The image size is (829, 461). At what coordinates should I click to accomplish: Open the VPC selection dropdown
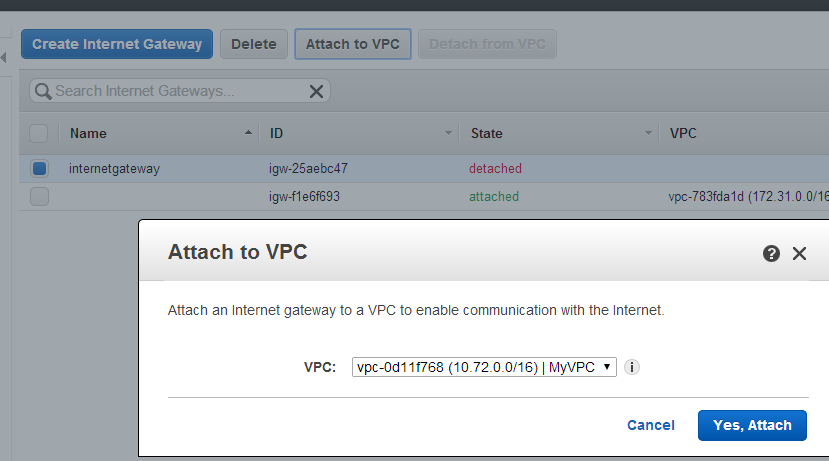pos(484,367)
